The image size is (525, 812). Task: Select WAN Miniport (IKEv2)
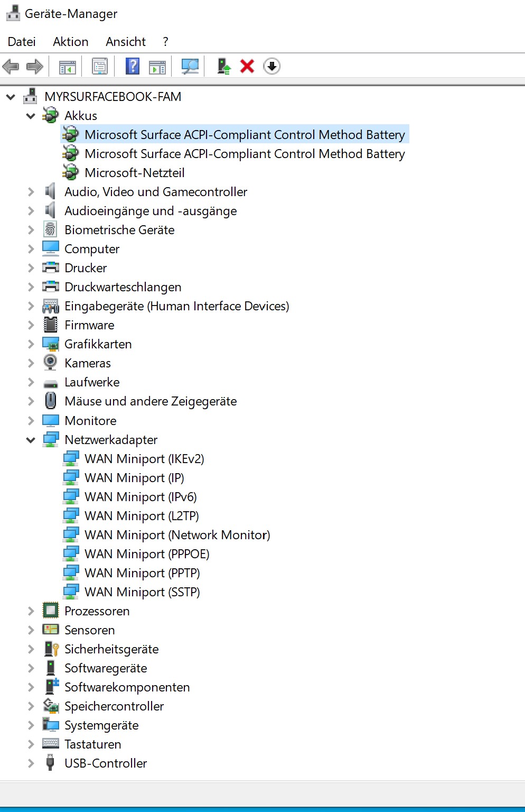[x=144, y=459]
